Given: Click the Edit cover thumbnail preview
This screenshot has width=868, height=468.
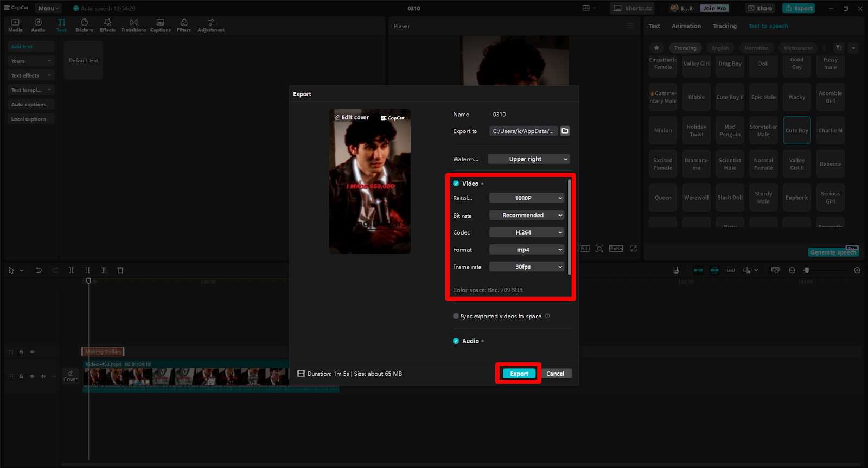Looking at the screenshot, I should (x=369, y=182).
